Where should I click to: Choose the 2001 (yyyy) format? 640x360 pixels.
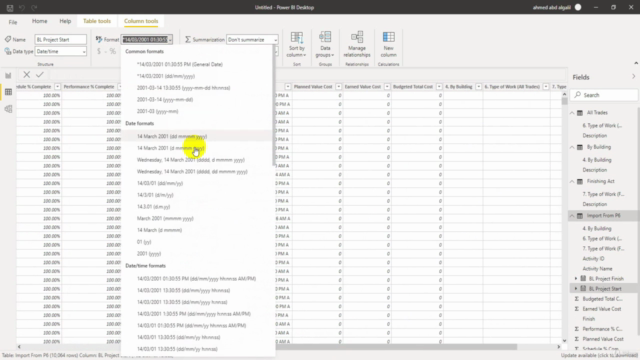coord(198,253)
